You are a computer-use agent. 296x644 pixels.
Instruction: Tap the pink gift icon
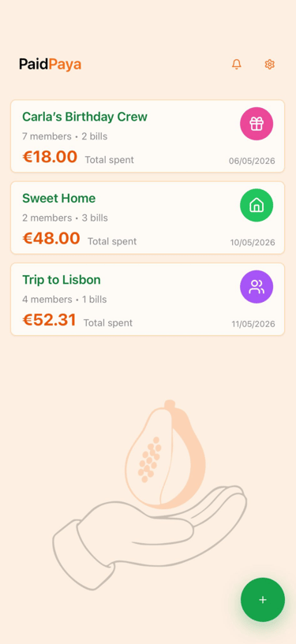click(257, 124)
